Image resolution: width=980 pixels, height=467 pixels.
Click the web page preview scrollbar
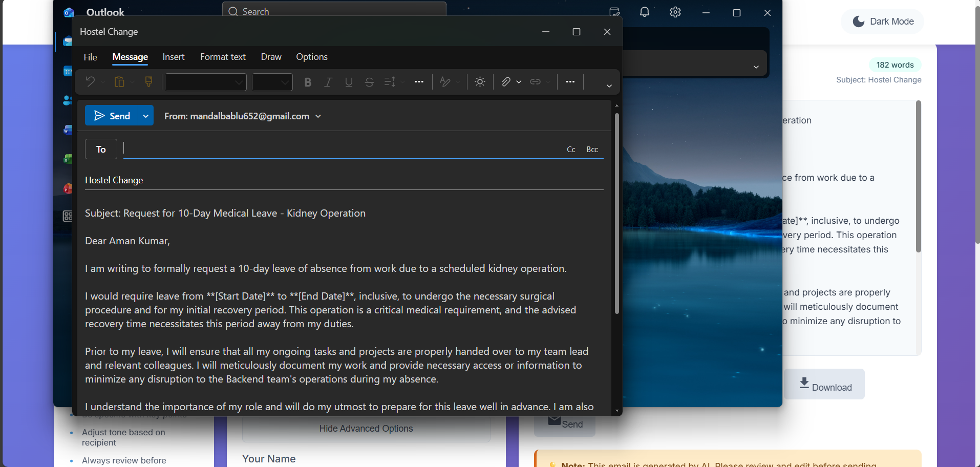[x=919, y=176]
